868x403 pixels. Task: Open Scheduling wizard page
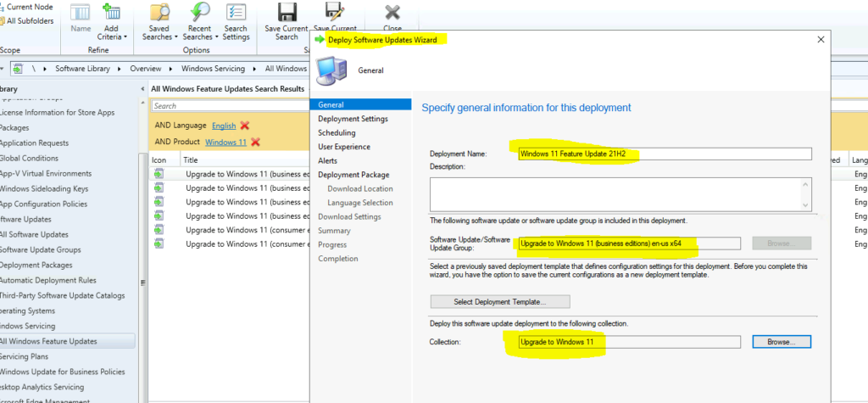point(337,132)
